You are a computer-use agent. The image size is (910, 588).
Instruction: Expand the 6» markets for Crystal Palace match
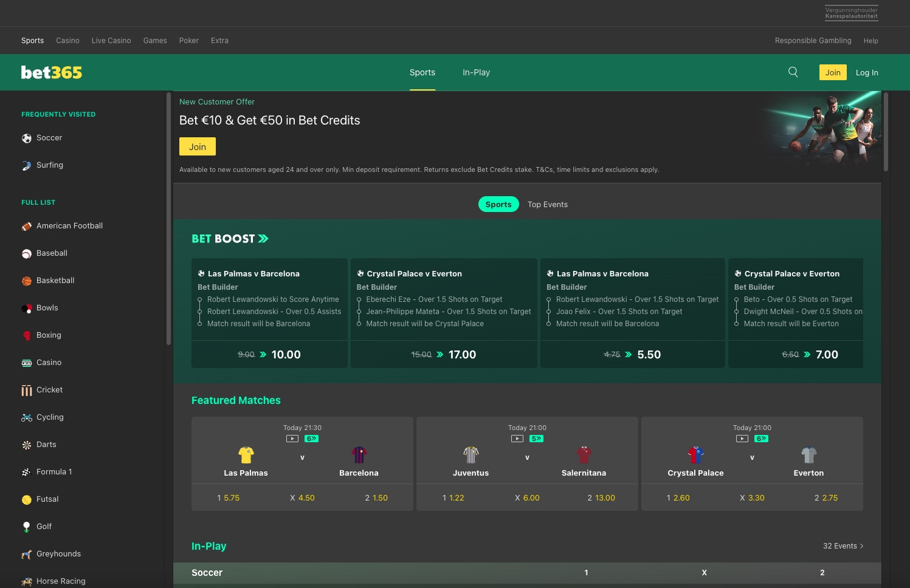coord(761,438)
